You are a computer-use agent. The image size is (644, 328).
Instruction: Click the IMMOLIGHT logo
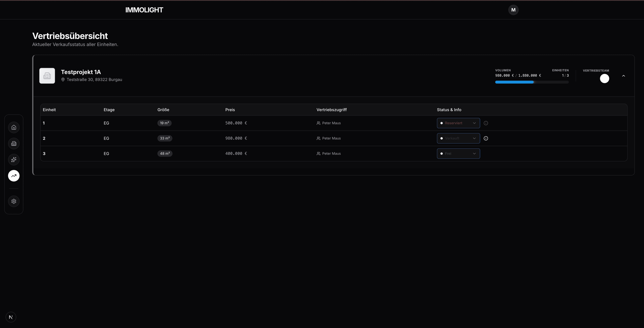[144, 10]
